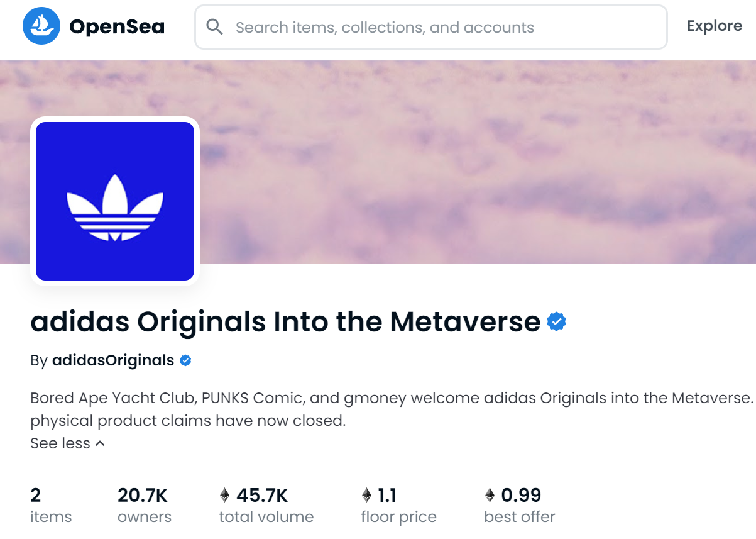
Task: Open the adidasOriginals creator profile link
Action: (x=113, y=360)
